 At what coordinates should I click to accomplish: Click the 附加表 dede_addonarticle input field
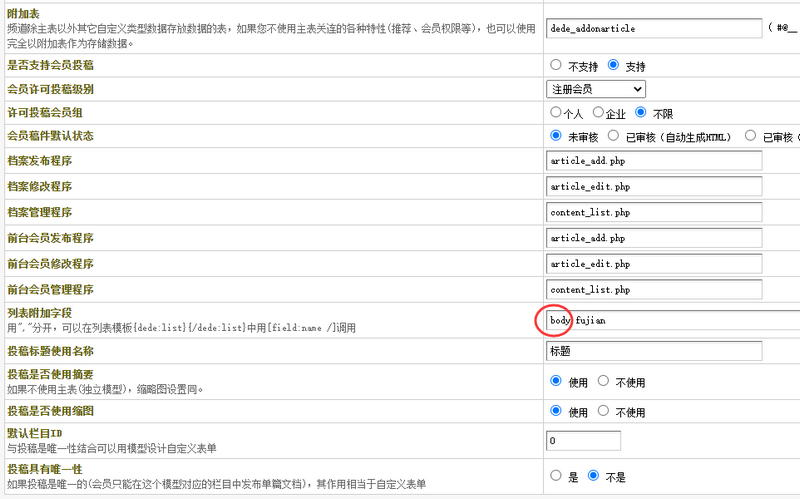click(654, 29)
